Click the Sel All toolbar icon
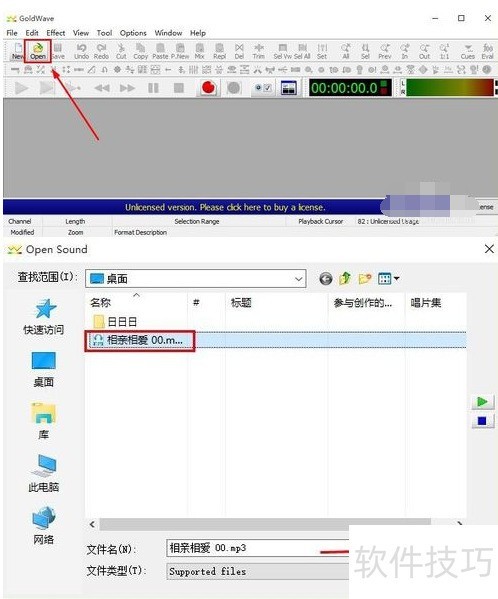The height and width of the screenshot is (599, 498). tap(302, 51)
